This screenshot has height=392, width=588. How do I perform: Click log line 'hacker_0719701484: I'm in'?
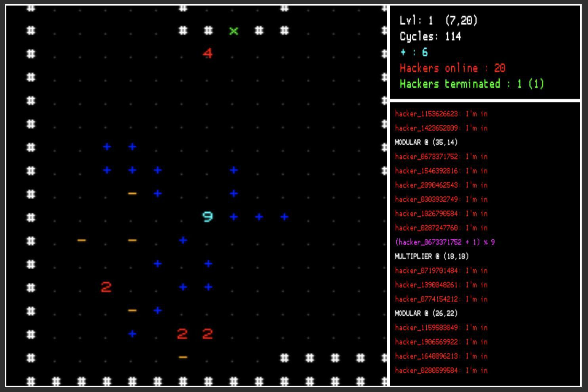[x=441, y=271]
